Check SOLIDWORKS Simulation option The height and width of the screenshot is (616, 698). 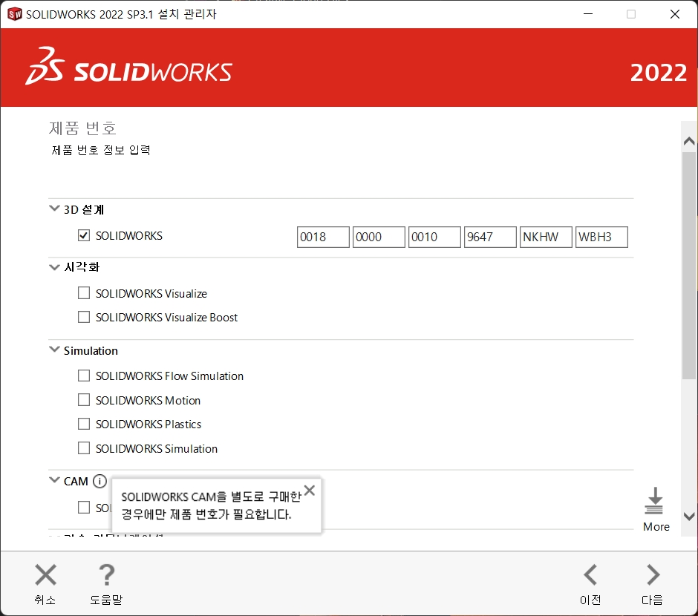pyautogui.click(x=84, y=448)
